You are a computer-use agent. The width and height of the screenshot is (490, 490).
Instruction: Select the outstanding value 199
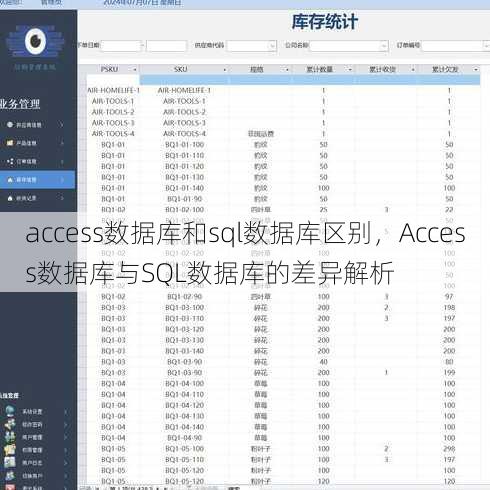tap(449, 373)
